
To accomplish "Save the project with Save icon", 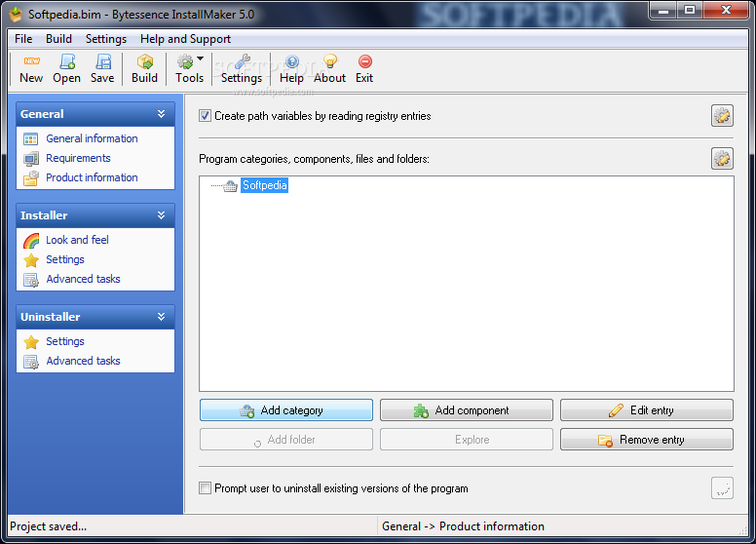I will 102,61.
